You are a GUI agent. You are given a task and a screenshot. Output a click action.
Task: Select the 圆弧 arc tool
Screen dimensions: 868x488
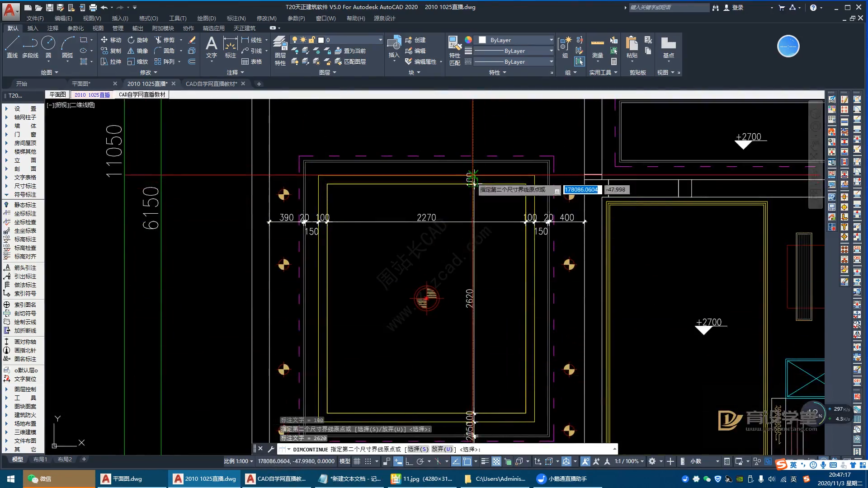click(x=67, y=47)
